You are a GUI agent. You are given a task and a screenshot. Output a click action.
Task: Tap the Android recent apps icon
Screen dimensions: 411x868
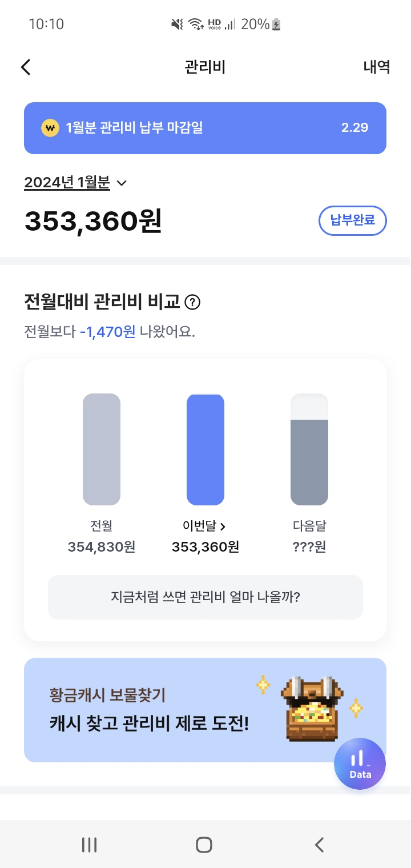coord(89,845)
